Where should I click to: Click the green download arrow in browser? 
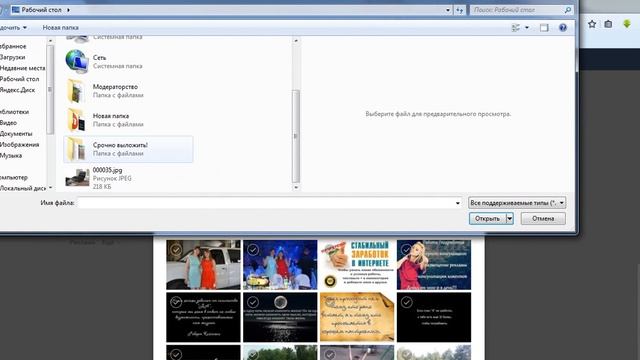(627, 24)
